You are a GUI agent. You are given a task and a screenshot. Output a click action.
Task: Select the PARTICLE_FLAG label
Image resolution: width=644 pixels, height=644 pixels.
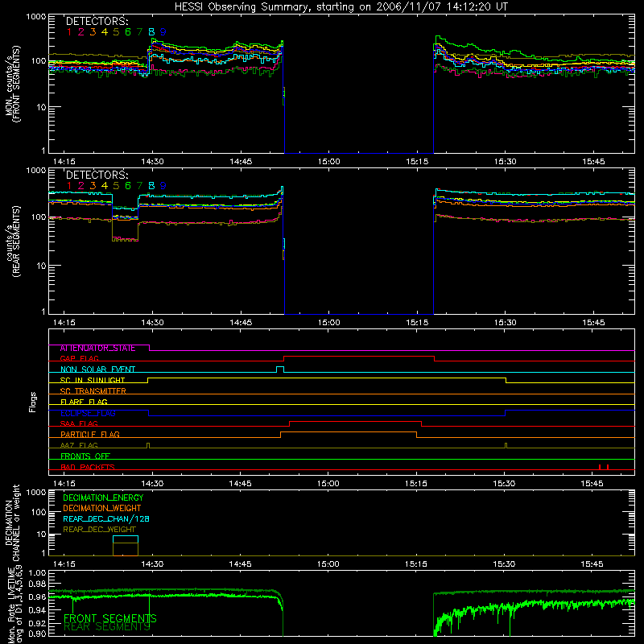click(90, 435)
